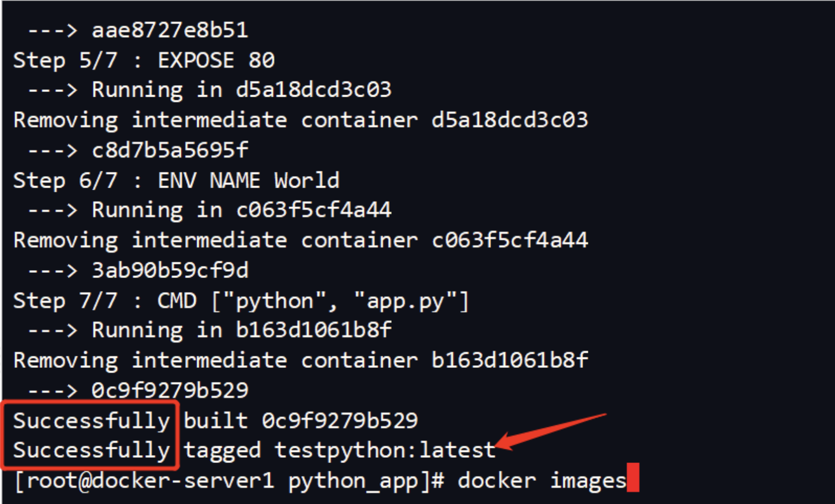Click the word 'Successfully' before 'built'
The image size is (835, 504).
coord(91,420)
